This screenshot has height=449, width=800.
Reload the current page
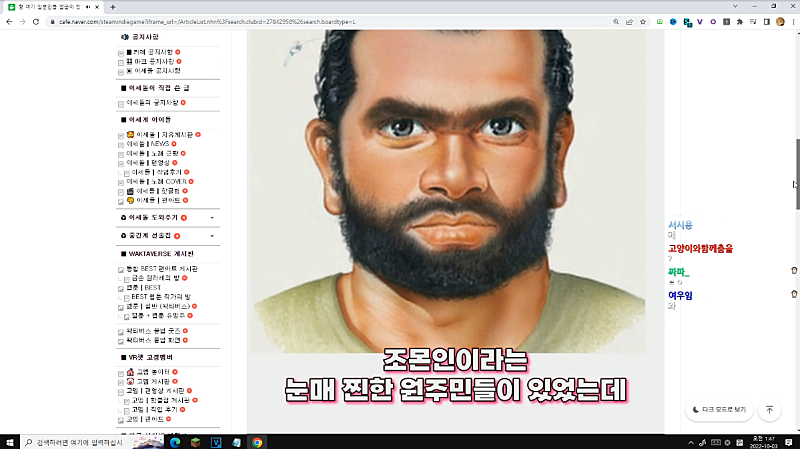36,22
